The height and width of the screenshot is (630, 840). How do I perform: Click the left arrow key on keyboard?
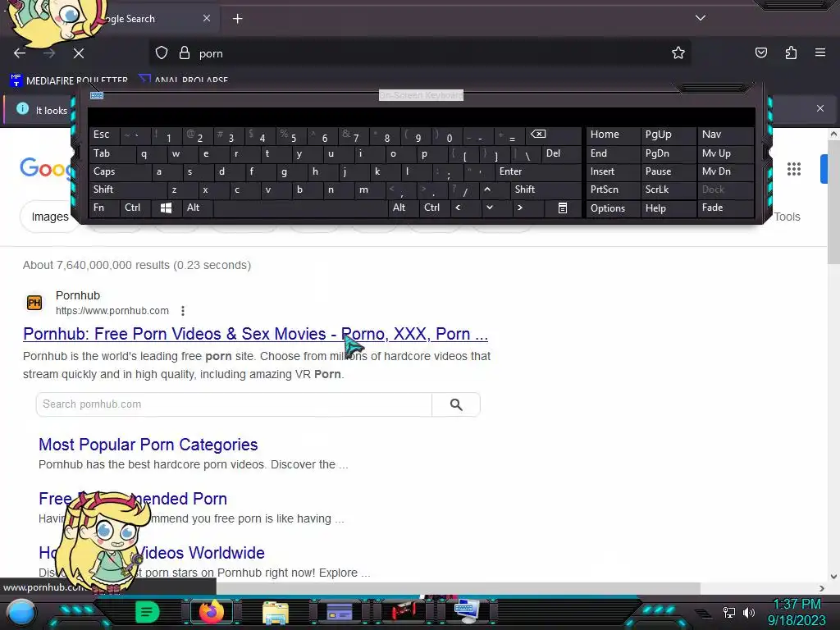458,208
